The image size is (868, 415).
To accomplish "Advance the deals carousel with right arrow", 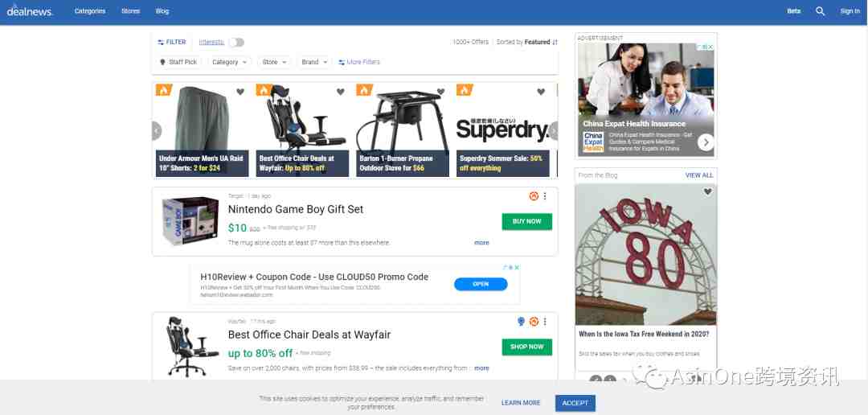I will (x=552, y=131).
